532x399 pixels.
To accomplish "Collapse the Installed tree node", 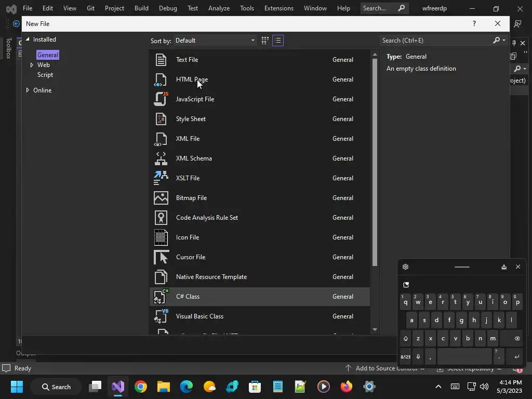I will point(28,39).
